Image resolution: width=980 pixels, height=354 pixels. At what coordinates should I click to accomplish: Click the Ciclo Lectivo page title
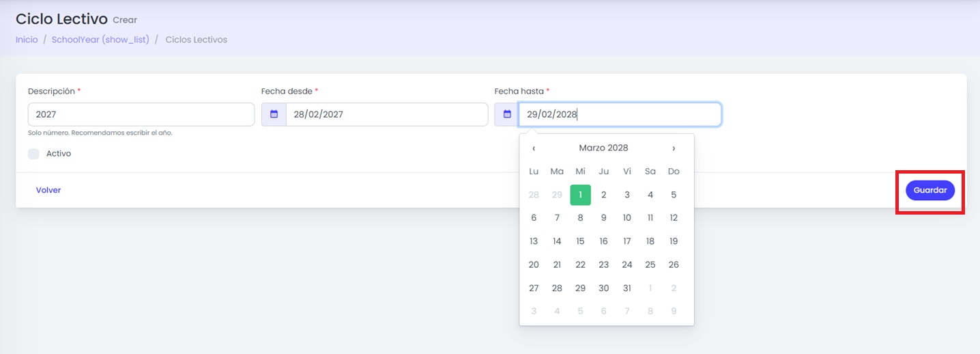[x=61, y=18]
